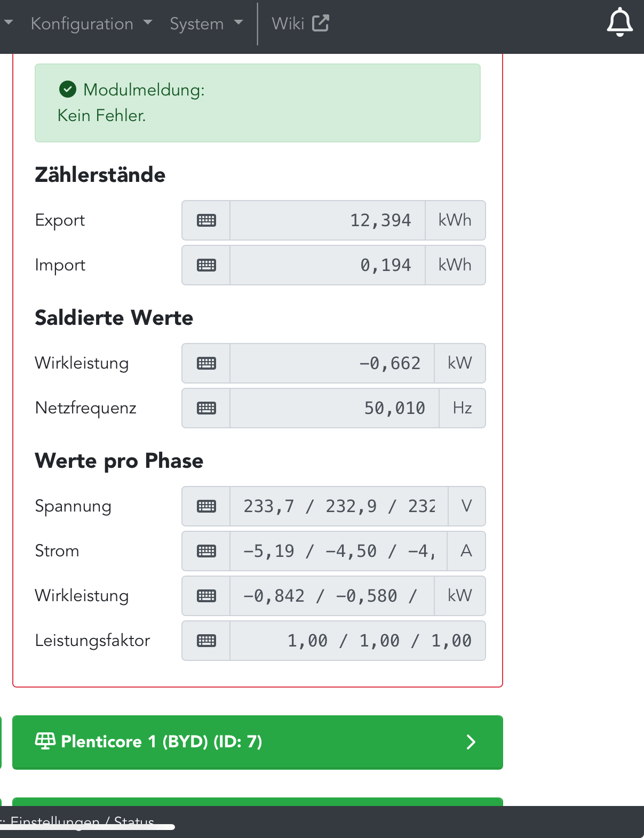Expand the Plenticore 1 (BYD) chevron
644x838 pixels.
coord(471,742)
